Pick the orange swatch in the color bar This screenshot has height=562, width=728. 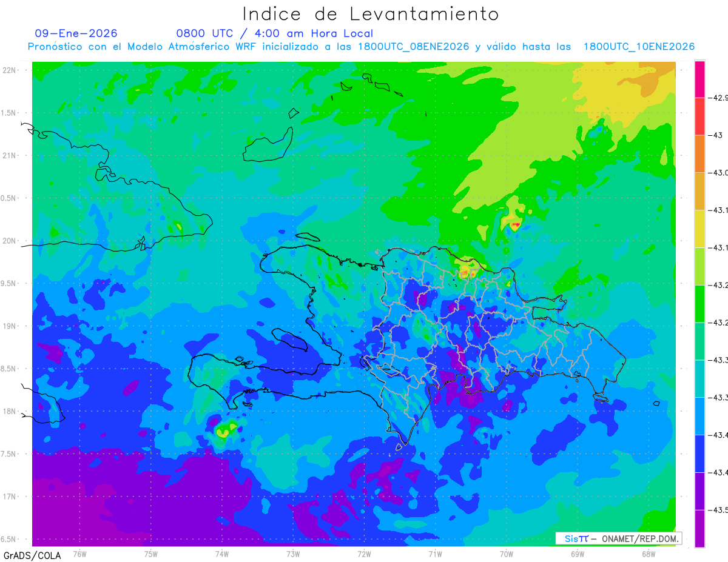(699, 154)
